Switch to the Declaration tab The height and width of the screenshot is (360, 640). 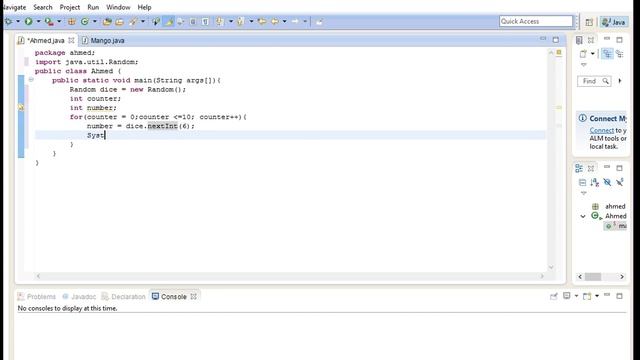pos(123,297)
